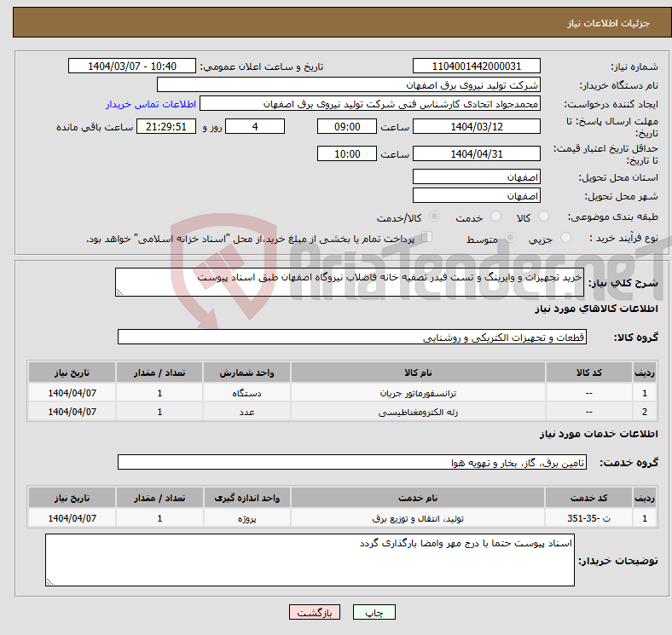672x635 pixels.
Task: Click the response deadline date 1404/03/12
Action: (x=476, y=126)
